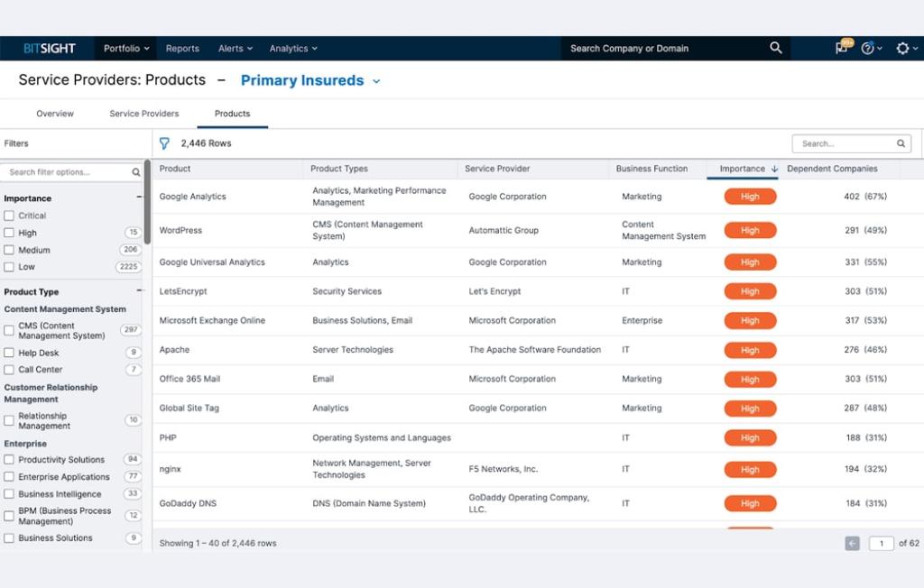The image size is (924, 588).
Task: Click the BitSight logo
Action: 50,49
